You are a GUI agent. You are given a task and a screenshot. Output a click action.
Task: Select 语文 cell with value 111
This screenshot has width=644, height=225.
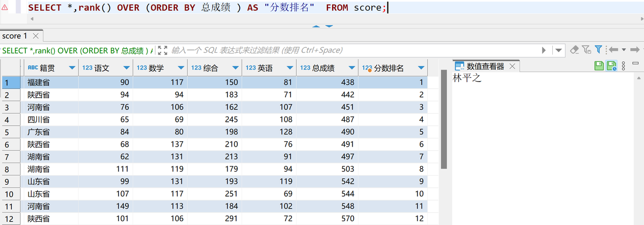click(106, 169)
